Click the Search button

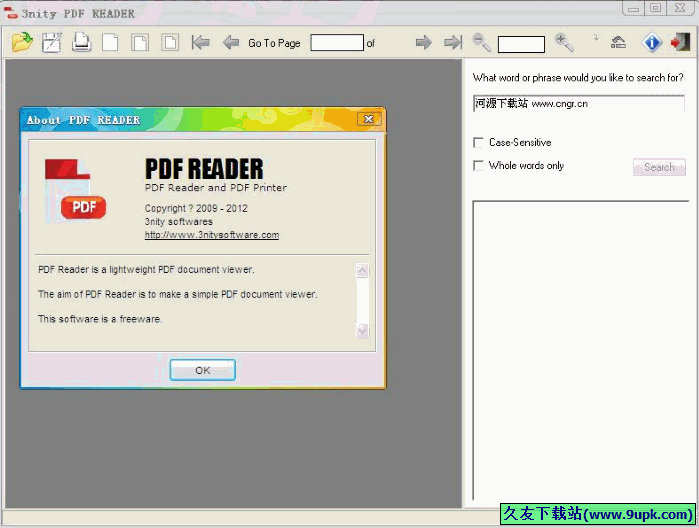pos(659,167)
